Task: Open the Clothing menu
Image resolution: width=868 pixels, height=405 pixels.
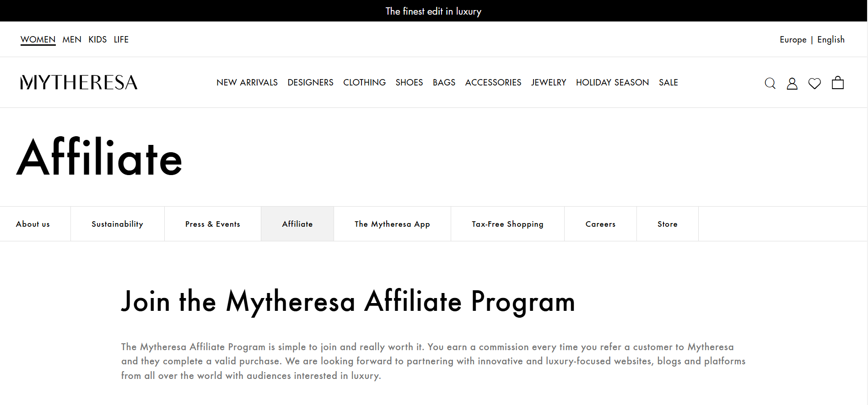Action: click(x=365, y=82)
